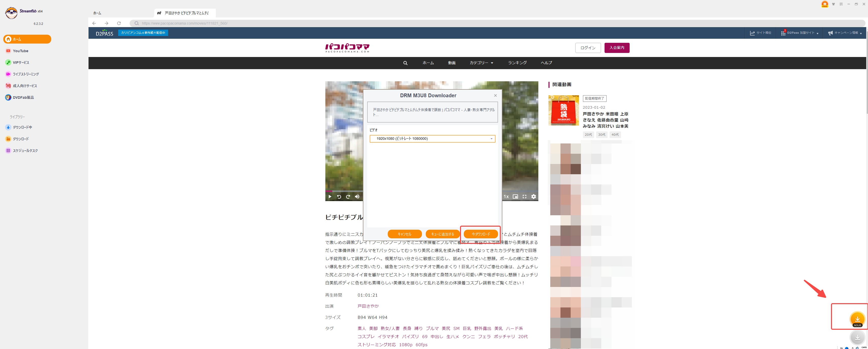868x349 pixels.
Task: Click the URL address bar
Action: coord(497,23)
